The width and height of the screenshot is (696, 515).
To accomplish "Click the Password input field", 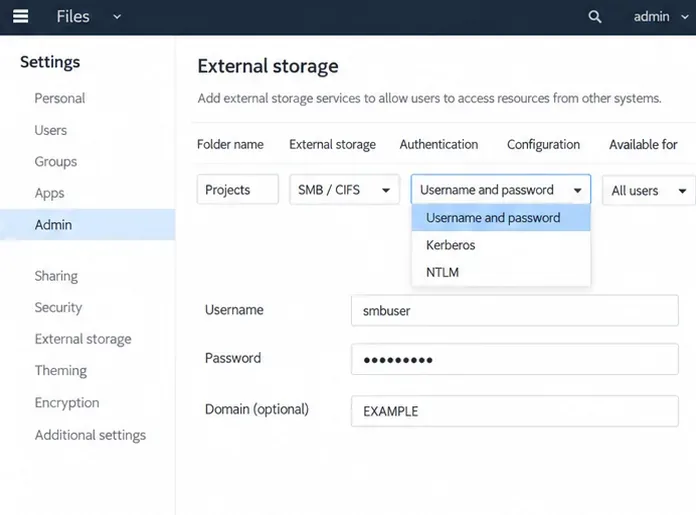I will point(514,359).
